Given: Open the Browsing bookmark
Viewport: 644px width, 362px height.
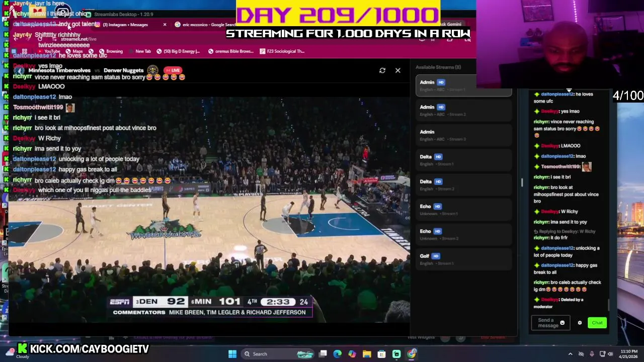Looking at the screenshot, I should (111, 51).
